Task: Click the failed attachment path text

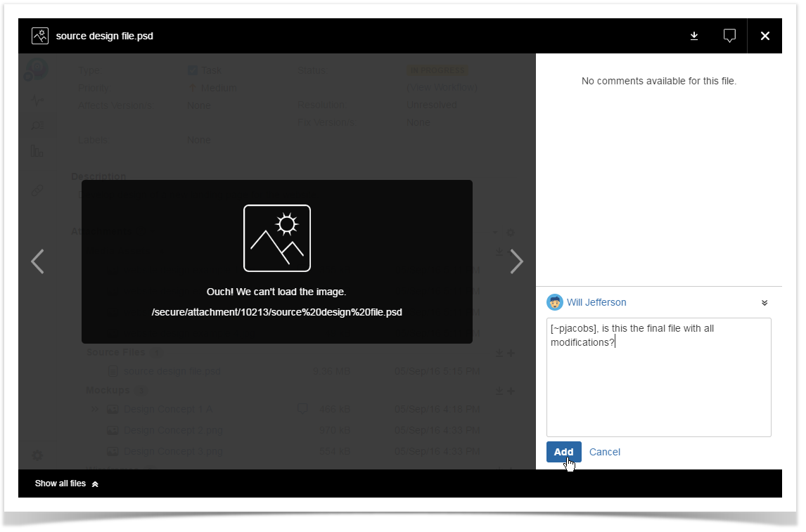Action: 276,312
